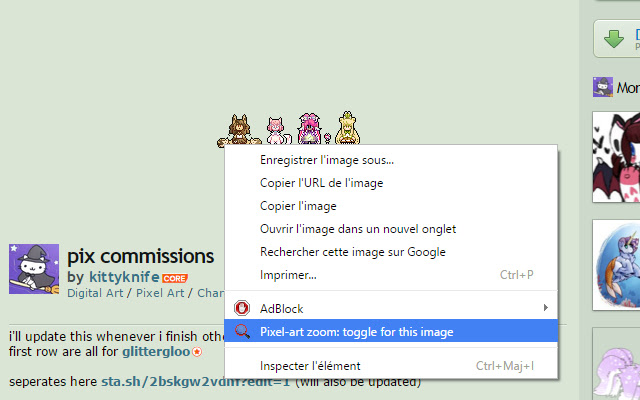Click the small avatar beside 'Mor'

point(603,88)
